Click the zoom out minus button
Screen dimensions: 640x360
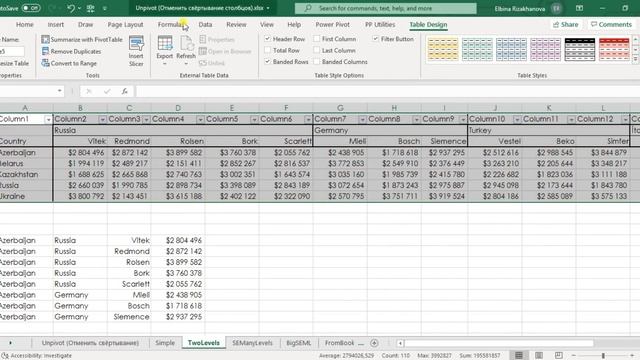[x=573, y=356]
